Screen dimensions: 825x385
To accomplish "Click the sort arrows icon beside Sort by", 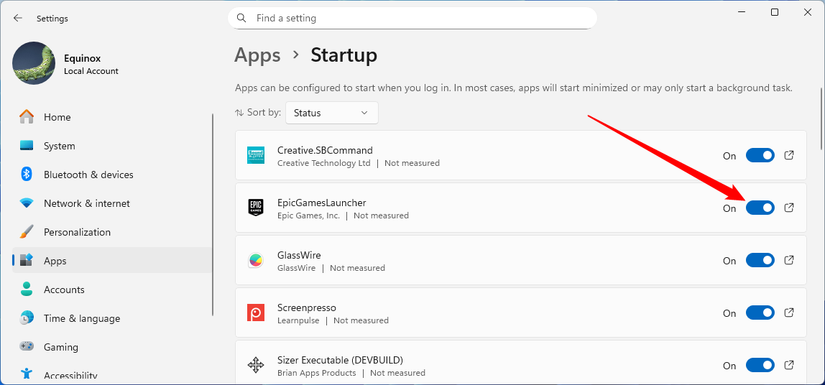I will [239, 113].
